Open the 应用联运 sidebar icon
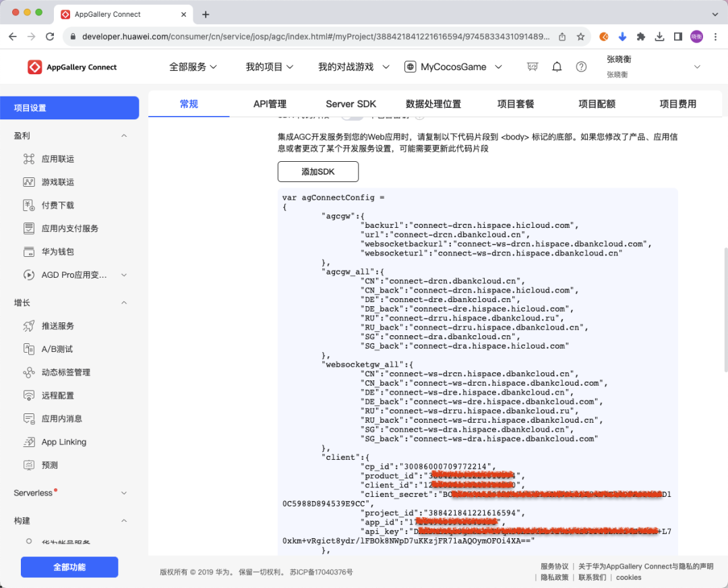This screenshot has height=588, width=728. pyautogui.click(x=29, y=159)
